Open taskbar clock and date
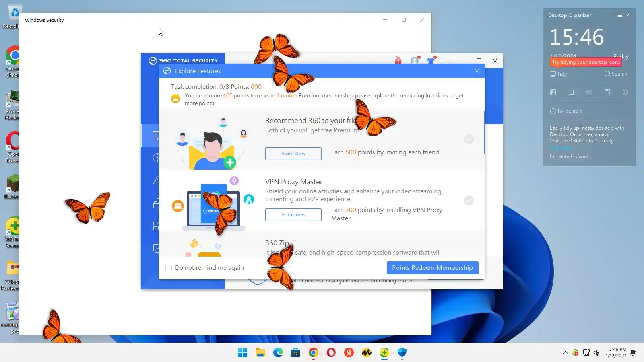The height and width of the screenshot is (362, 644). (616, 352)
